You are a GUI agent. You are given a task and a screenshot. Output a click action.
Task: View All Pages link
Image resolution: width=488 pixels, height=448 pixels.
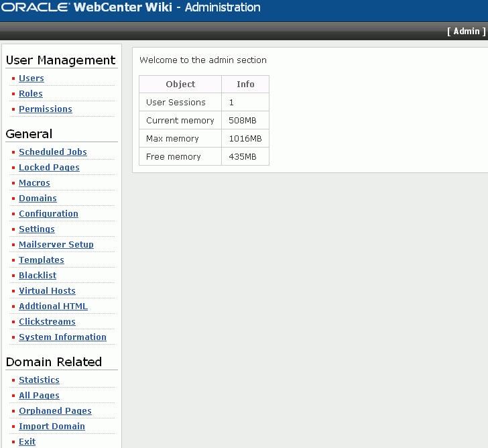[39, 396]
